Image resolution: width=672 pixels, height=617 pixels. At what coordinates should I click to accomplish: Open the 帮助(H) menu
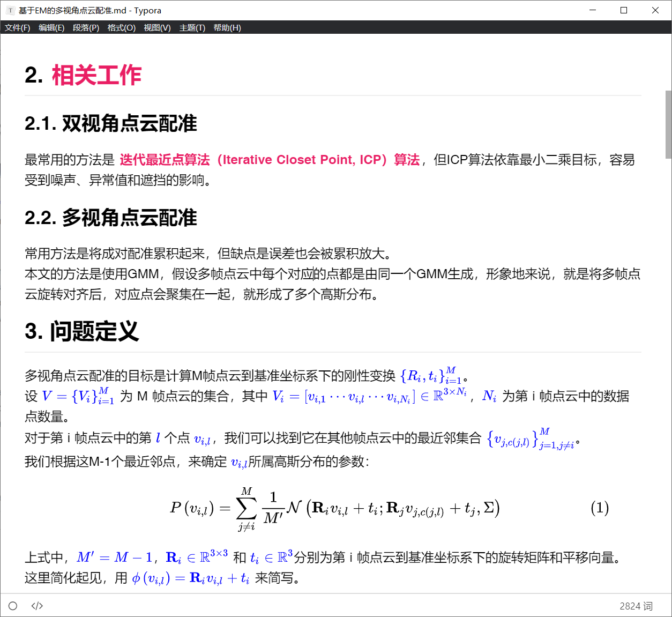point(227,27)
